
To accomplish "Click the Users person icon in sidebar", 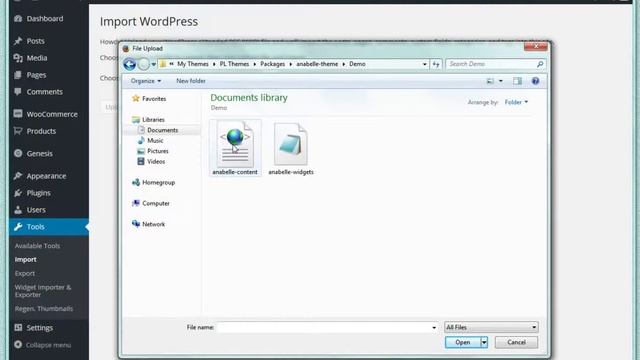I will click(18, 210).
